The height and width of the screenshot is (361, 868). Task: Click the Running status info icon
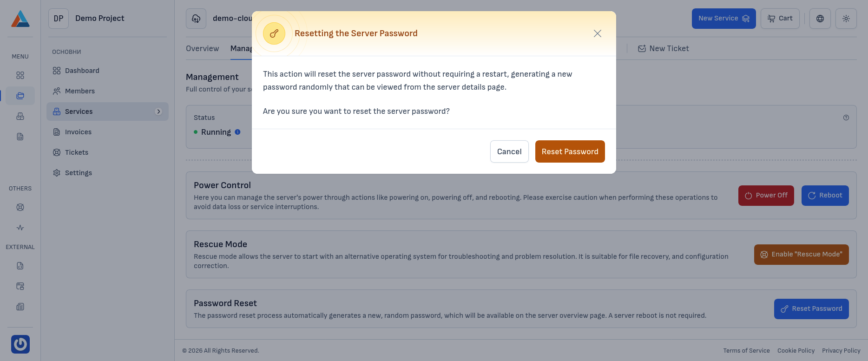(x=238, y=132)
